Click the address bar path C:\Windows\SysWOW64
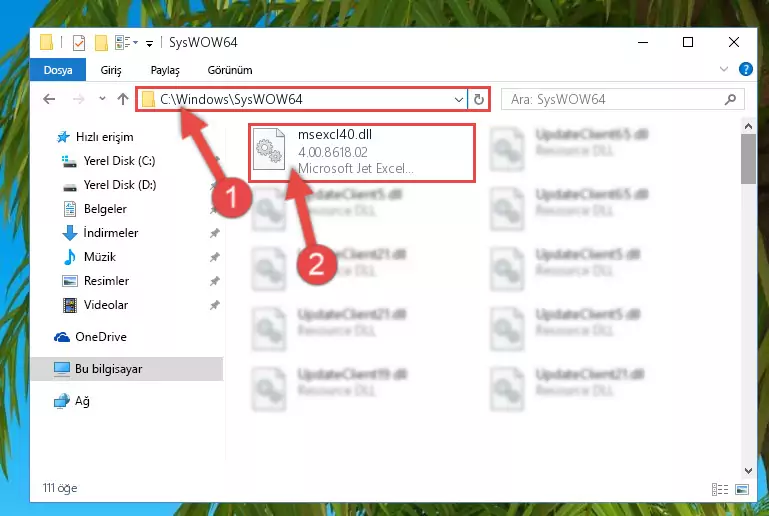 tap(231, 99)
